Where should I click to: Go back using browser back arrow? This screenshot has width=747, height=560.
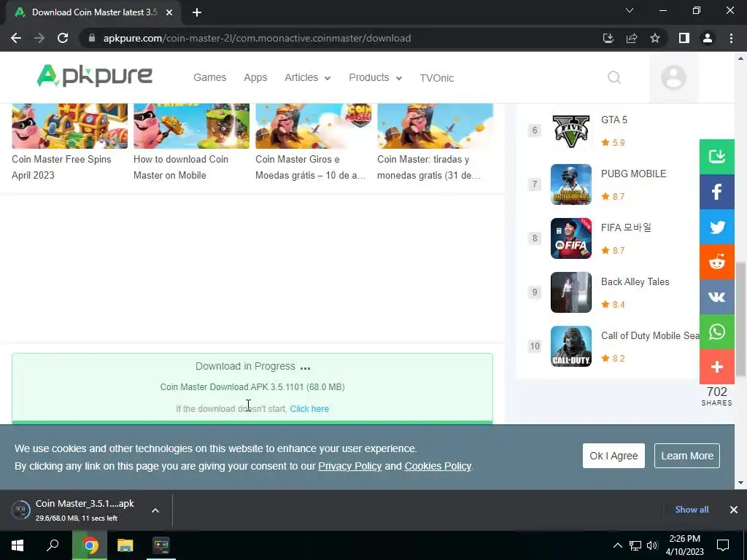tap(16, 38)
